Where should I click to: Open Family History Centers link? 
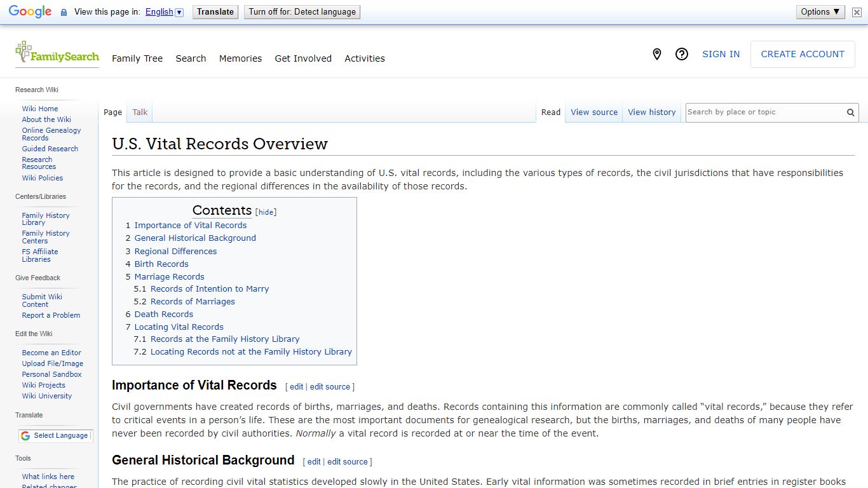[x=46, y=237]
